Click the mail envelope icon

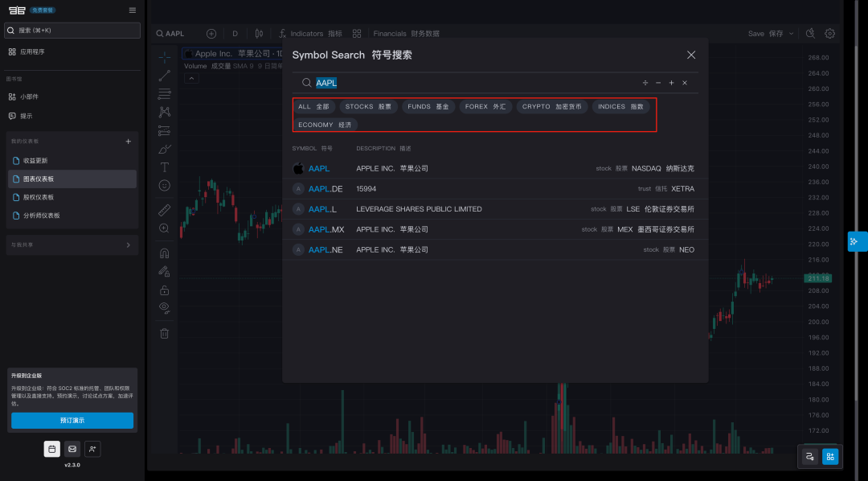(72, 449)
